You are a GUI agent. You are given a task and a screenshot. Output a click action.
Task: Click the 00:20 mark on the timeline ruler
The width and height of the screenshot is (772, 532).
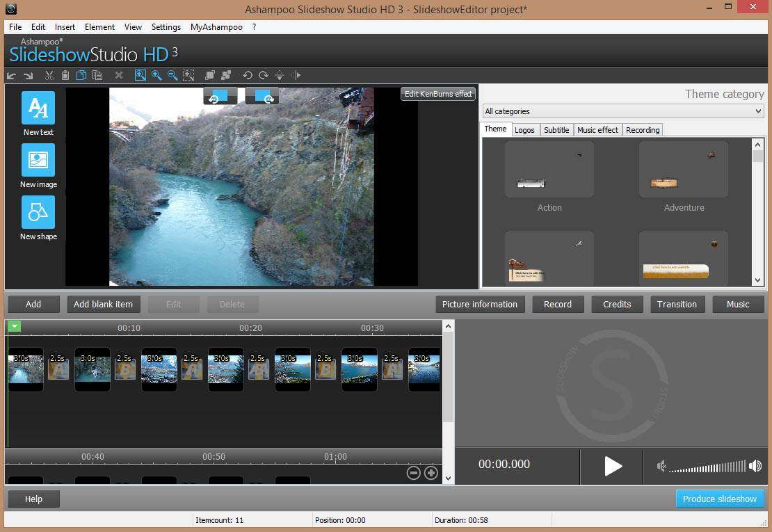pos(250,328)
